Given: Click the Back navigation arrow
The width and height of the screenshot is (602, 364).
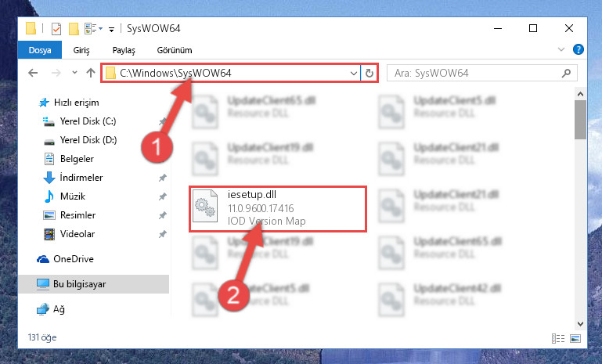Looking at the screenshot, I should pos(34,73).
